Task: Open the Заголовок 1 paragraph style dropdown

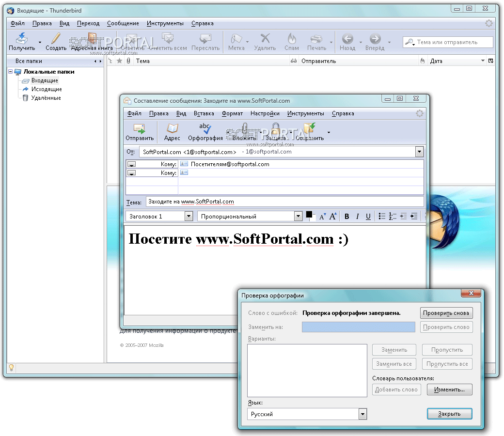Action: pyautogui.click(x=189, y=216)
